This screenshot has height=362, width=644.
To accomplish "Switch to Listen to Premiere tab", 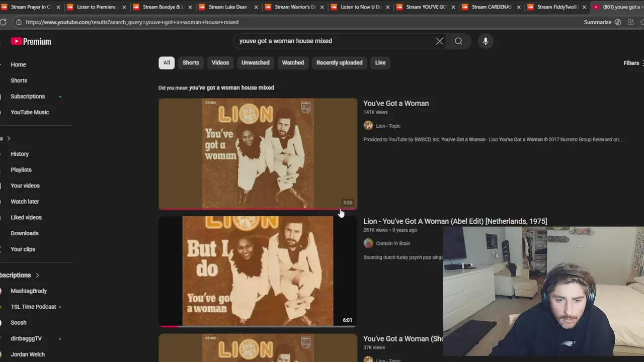I will pyautogui.click(x=96, y=7).
